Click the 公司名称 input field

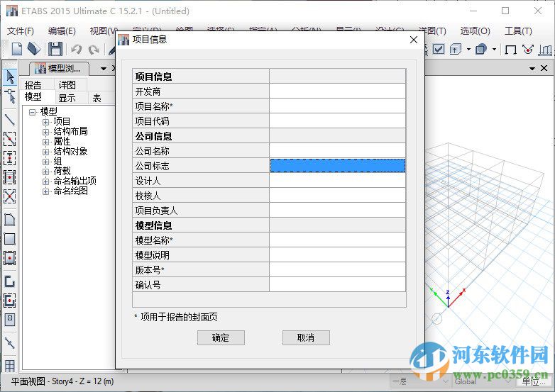click(x=337, y=150)
